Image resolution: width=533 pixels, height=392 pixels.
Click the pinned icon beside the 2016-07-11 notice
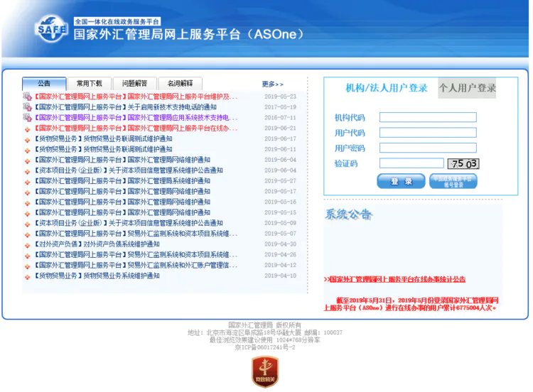[x=27, y=118]
